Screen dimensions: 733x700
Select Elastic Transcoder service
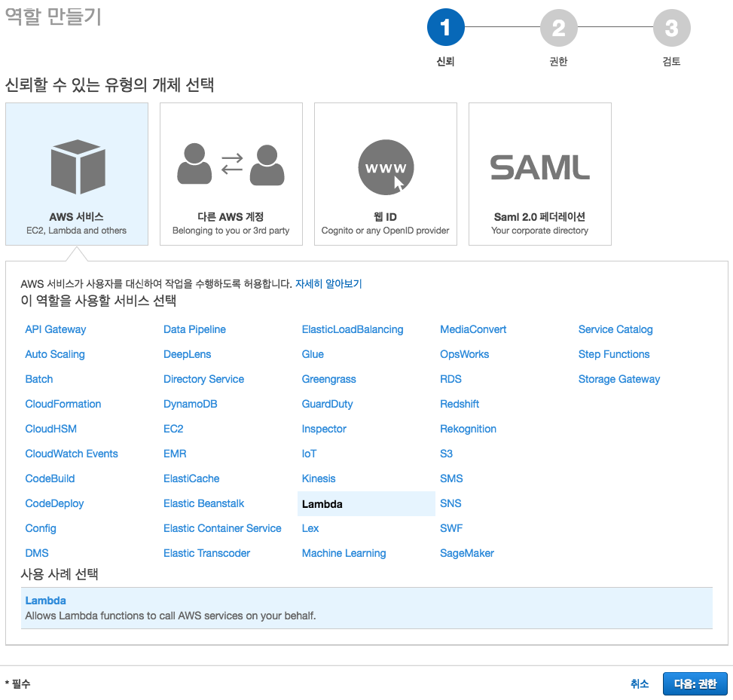(206, 553)
